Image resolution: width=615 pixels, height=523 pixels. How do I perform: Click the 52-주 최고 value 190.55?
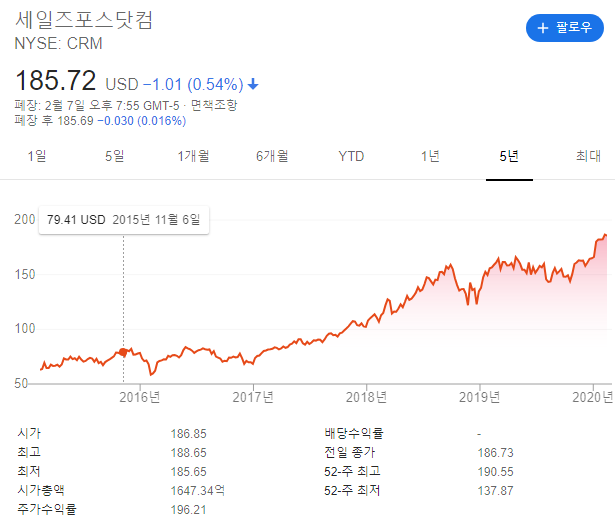point(495,471)
